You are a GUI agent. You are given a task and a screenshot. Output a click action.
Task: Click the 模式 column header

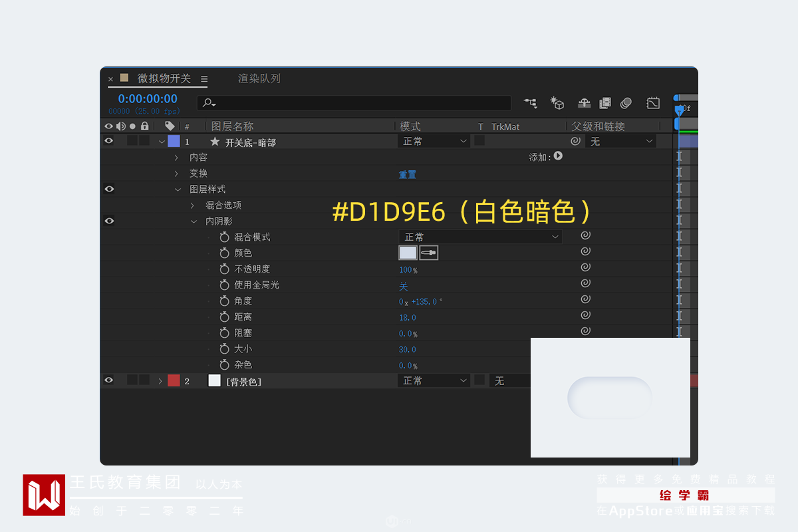click(410, 126)
